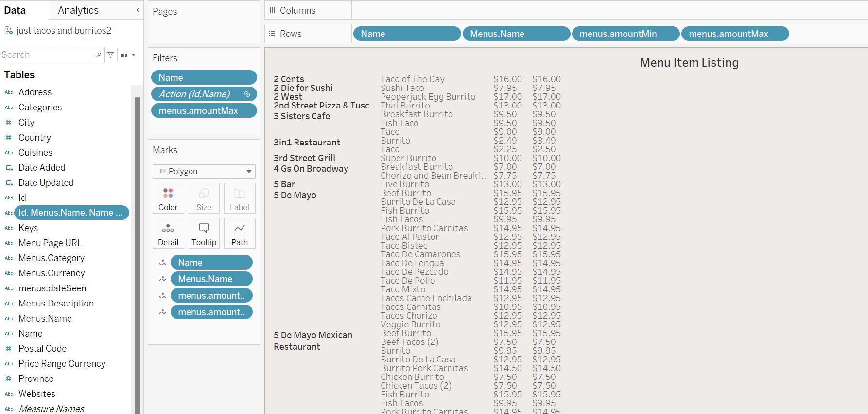Click the Action filter set icon
868x414 pixels.
[x=247, y=94]
